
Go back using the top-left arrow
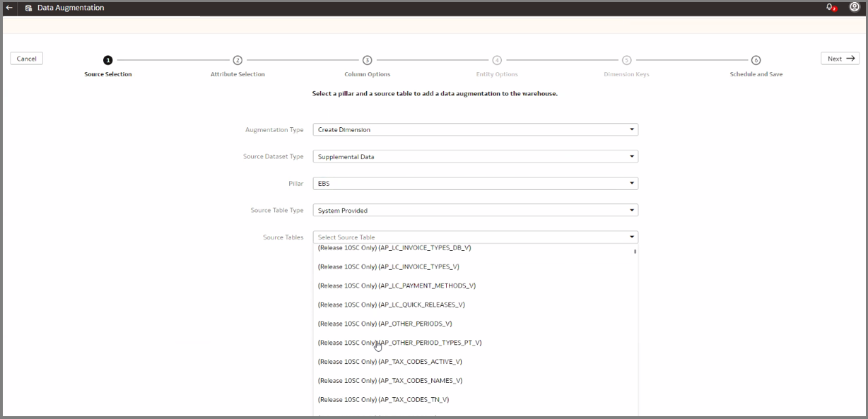click(9, 8)
